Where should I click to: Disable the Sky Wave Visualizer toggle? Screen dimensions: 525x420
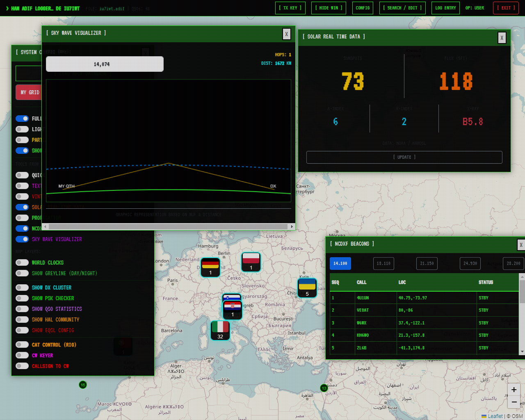pyautogui.click(x=22, y=239)
